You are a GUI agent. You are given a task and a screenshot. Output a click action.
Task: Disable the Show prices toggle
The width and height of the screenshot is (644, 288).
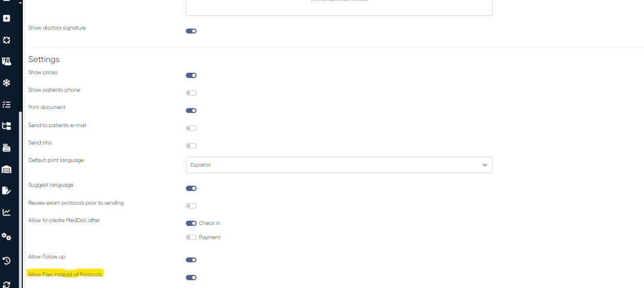(191, 76)
